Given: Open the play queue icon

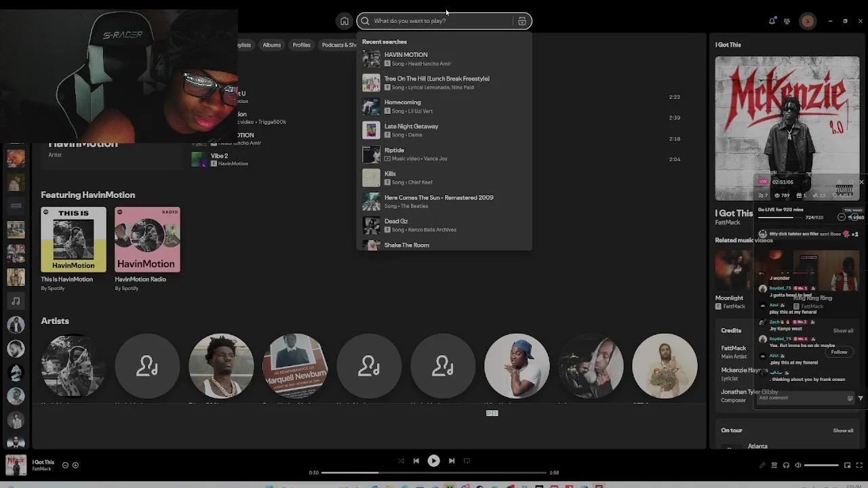Looking at the screenshot, I should point(774,465).
